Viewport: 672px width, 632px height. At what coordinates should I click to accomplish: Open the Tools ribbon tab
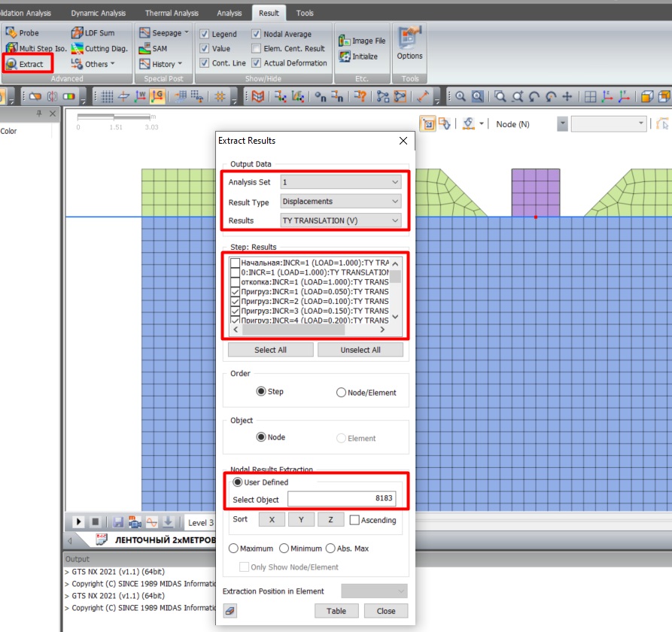pos(305,13)
